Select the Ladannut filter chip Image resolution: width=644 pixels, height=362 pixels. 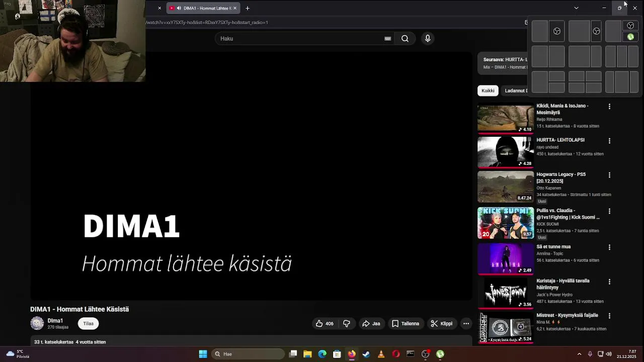click(x=515, y=90)
